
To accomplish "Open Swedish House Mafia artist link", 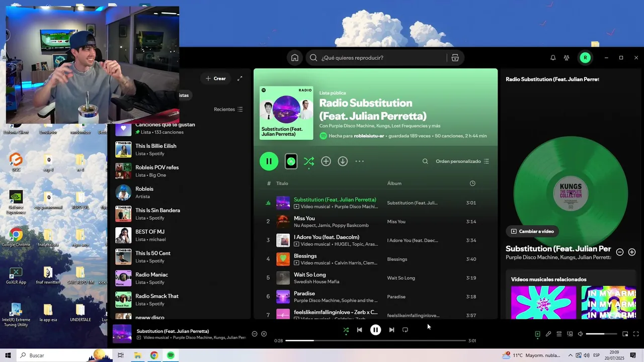I will pyautogui.click(x=316, y=282).
